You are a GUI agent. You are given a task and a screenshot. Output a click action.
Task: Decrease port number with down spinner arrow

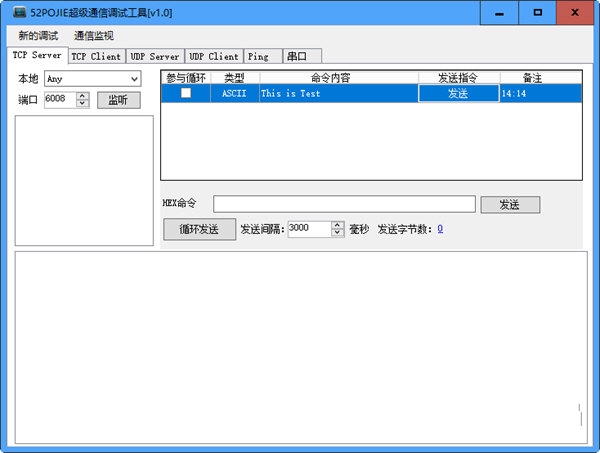tap(83, 104)
